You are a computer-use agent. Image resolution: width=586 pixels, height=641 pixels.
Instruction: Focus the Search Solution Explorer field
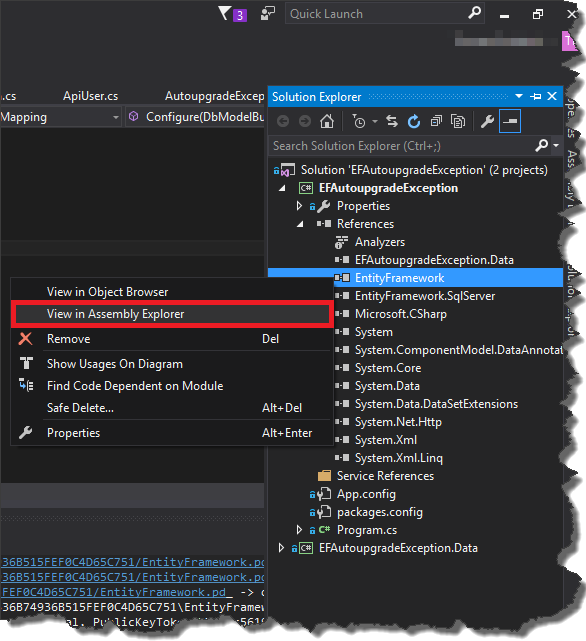[402, 146]
